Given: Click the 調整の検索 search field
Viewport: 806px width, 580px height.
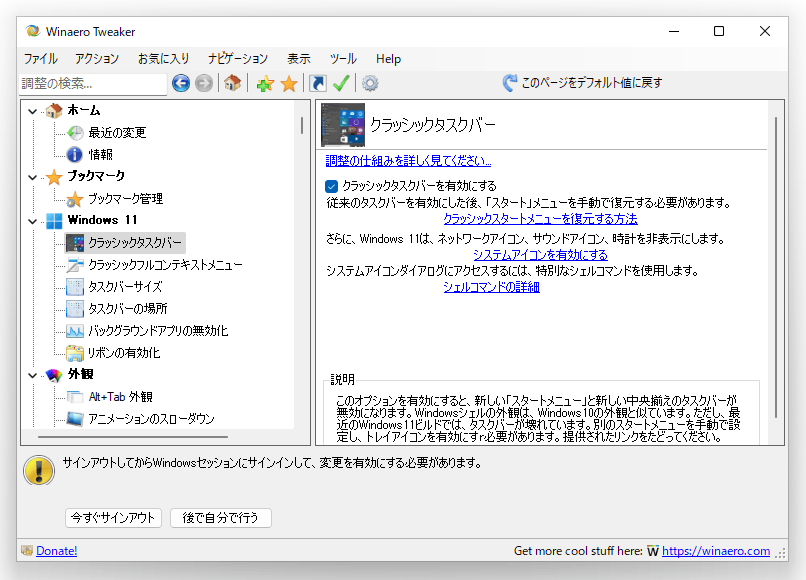Looking at the screenshot, I should coord(93,83).
